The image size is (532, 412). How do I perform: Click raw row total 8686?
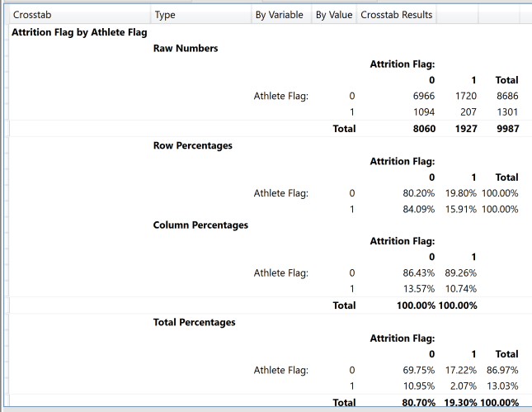507,96
